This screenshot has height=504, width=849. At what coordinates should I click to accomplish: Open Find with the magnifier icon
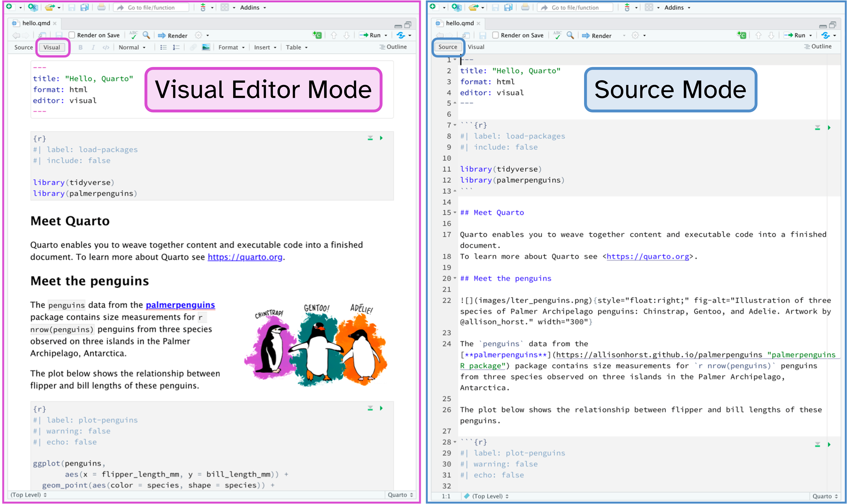146,35
